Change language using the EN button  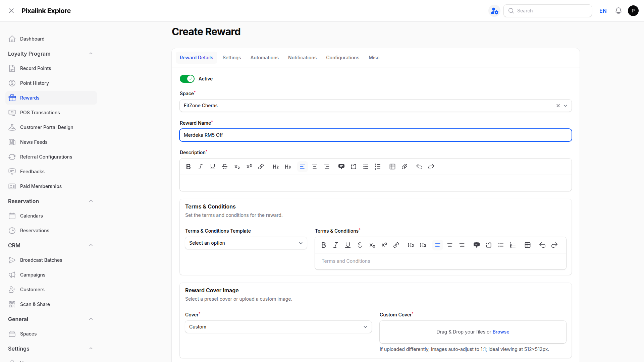point(603,11)
